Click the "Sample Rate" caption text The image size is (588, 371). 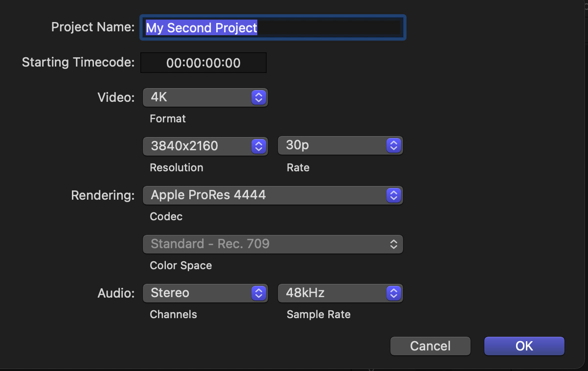coord(318,314)
